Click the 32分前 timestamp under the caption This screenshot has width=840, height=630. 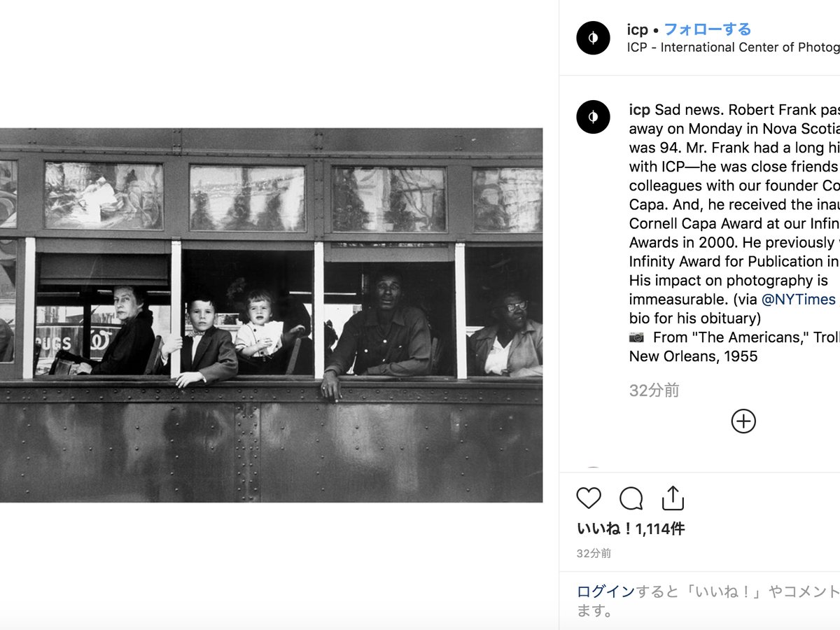tap(654, 391)
